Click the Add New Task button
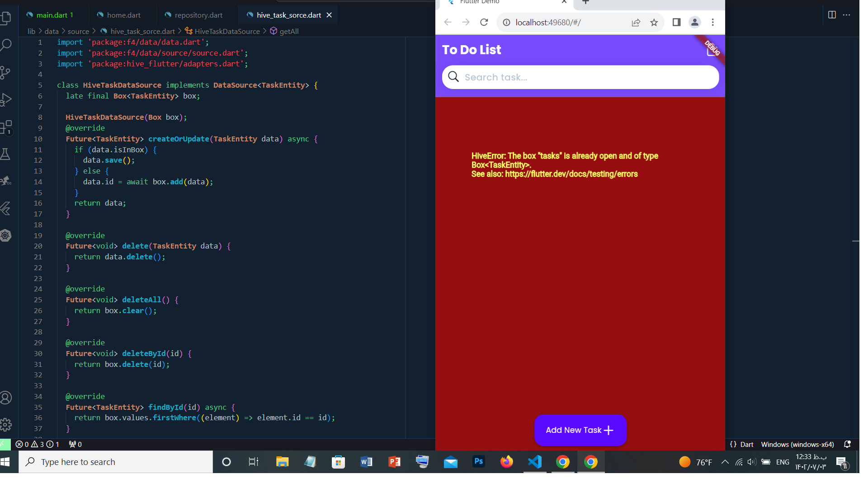 point(580,430)
